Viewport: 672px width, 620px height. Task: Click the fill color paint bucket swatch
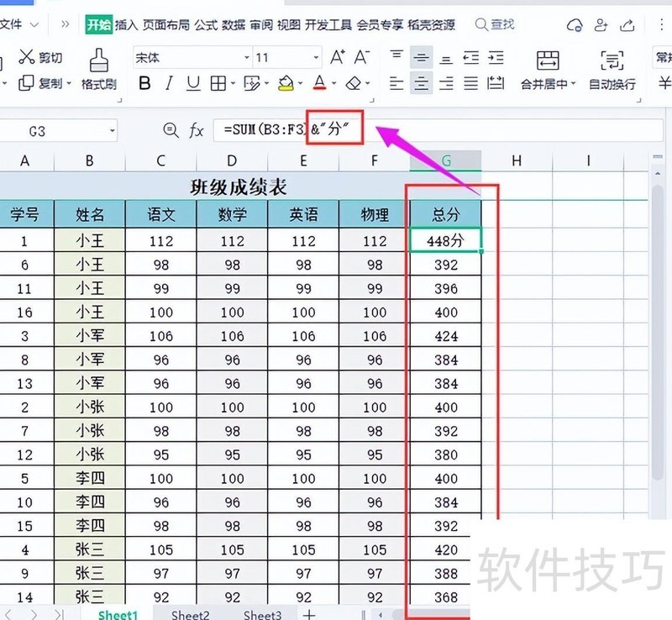pyautogui.click(x=286, y=84)
